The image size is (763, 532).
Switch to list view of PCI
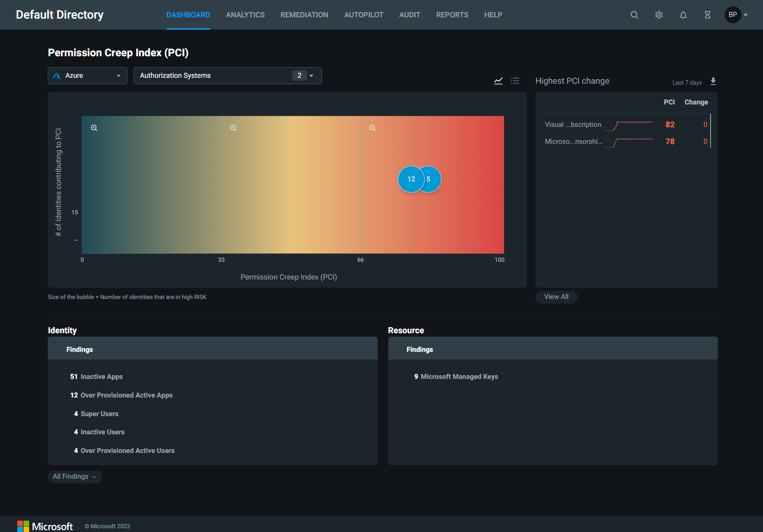click(515, 81)
